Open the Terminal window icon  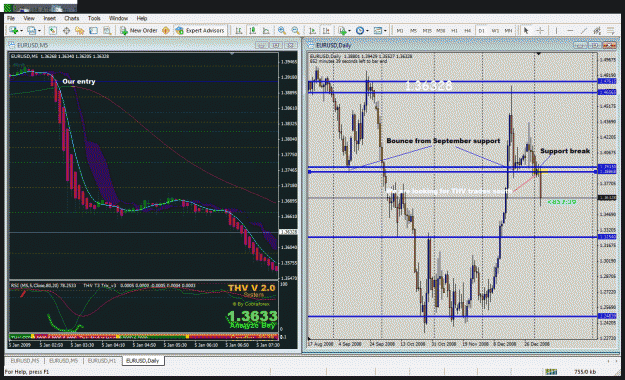[93, 30]
